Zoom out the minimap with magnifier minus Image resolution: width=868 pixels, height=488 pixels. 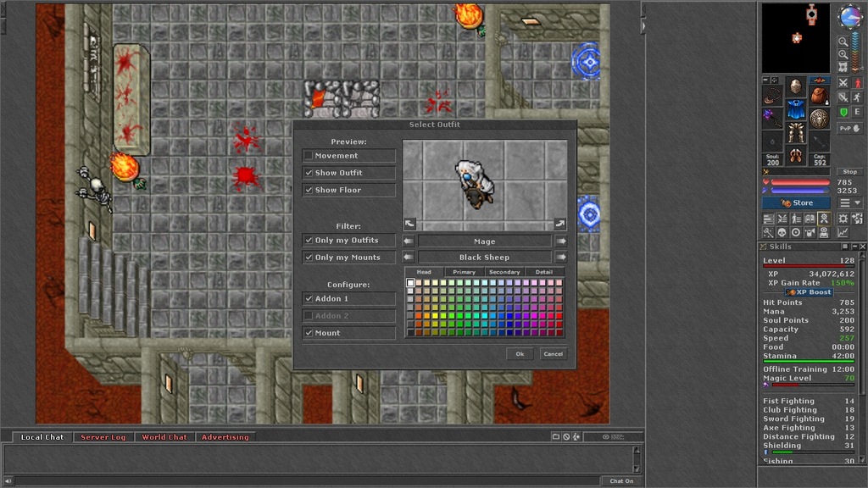[x=843, y=42]
